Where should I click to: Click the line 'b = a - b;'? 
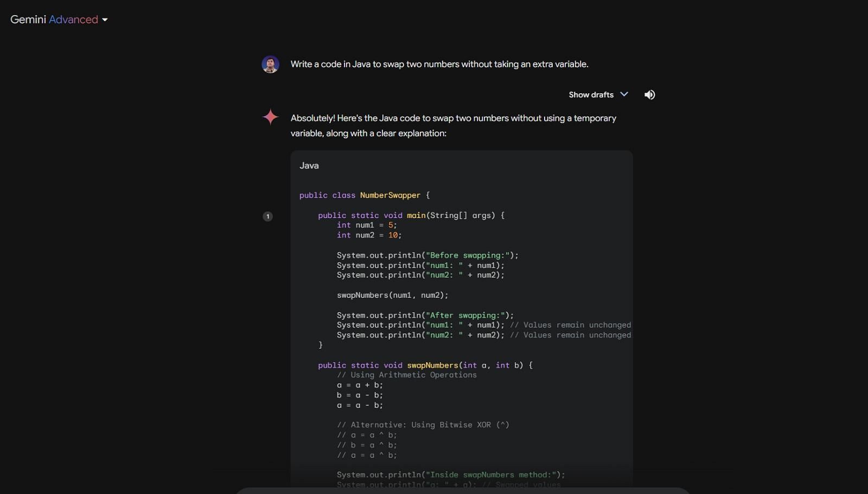tap(360, 395)
